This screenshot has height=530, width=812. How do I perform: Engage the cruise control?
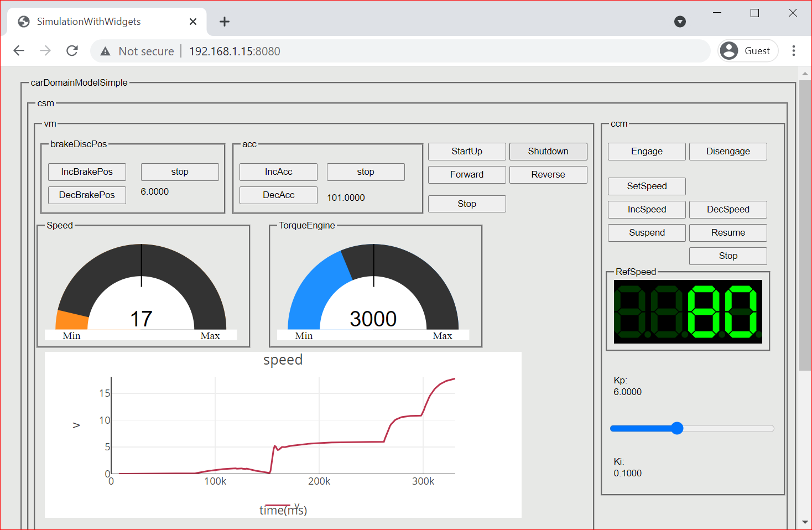click(x=646, y=152)
